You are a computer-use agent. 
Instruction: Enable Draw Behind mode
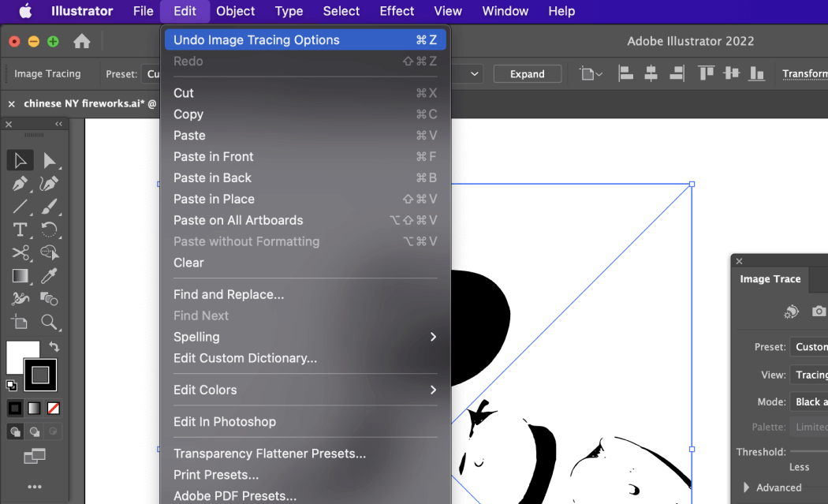[x=35, y=431]
